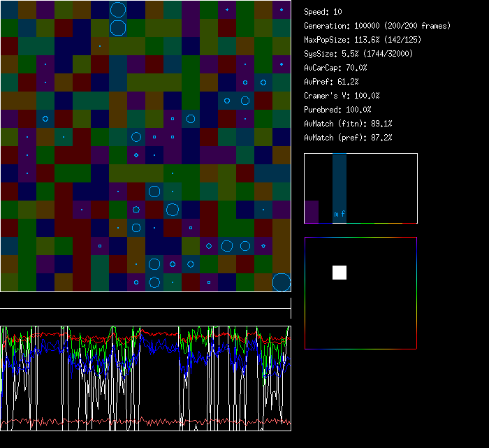Viewport: 489px width, 448px height.
Task: Select the Generation counter text
Action: 377,26
